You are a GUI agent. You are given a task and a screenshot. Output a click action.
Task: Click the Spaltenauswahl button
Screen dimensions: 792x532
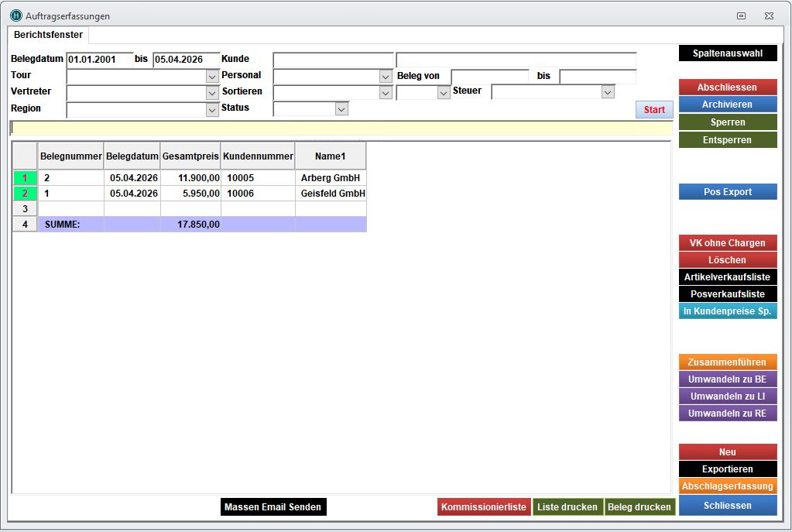(727, 53)
